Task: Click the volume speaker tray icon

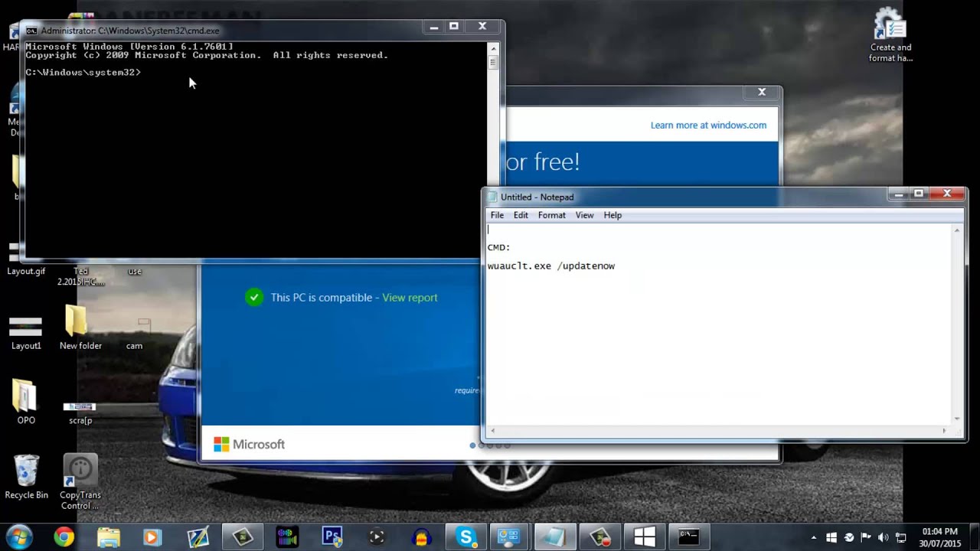Action: click(x=884, y=537)
